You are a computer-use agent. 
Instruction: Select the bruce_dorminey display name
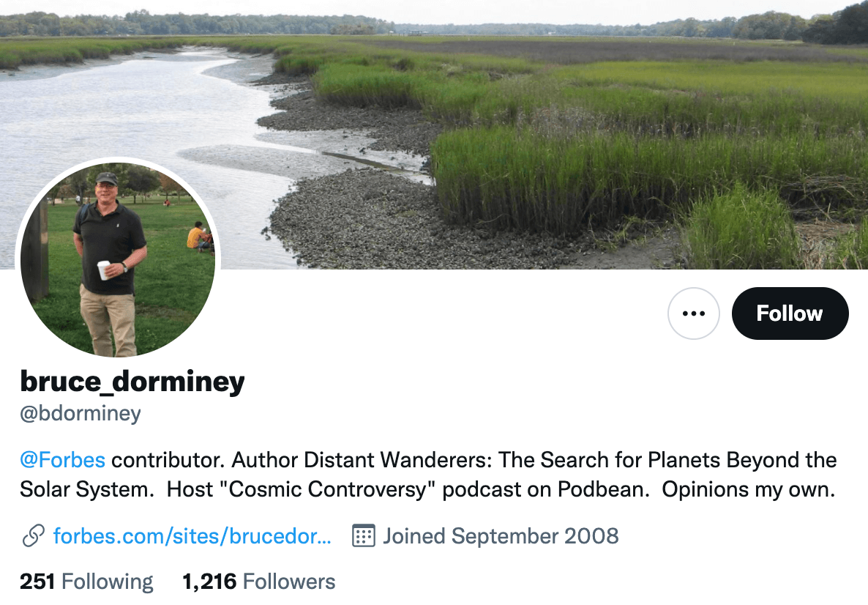pos(132,382)
